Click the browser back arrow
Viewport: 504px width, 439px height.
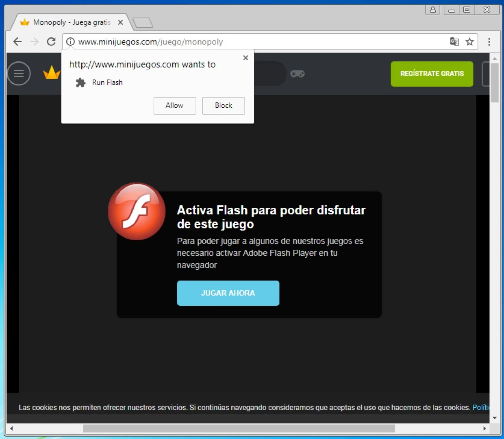[x=17, y=41]
